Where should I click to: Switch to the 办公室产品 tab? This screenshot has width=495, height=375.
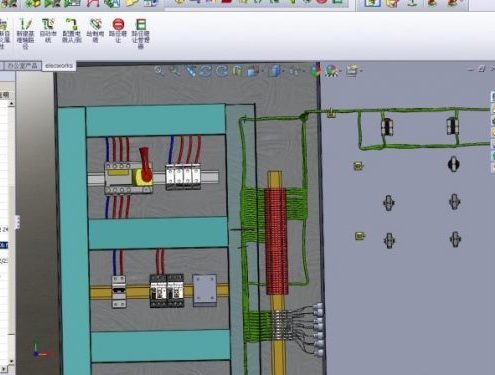click(x=22, y=66)
